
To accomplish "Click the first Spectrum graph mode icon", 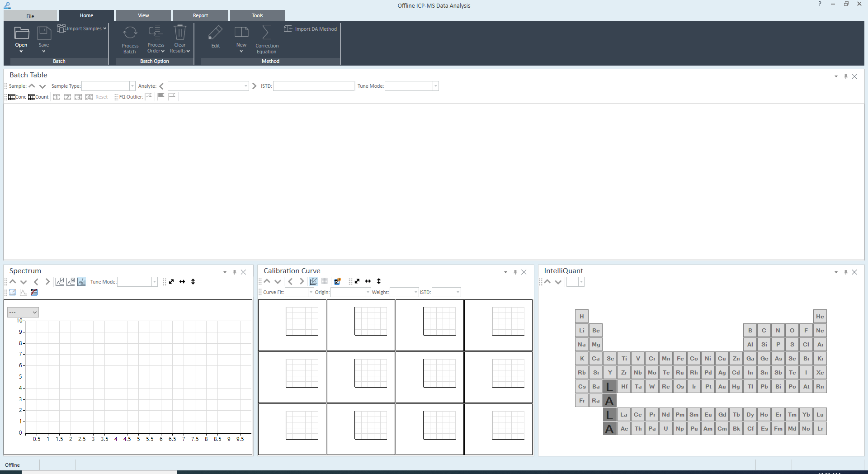I will coord(60,282).
